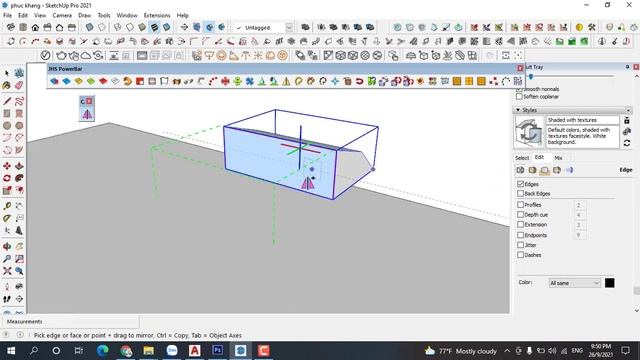Enable the Extension checkbox

click(x=520, y=224)
